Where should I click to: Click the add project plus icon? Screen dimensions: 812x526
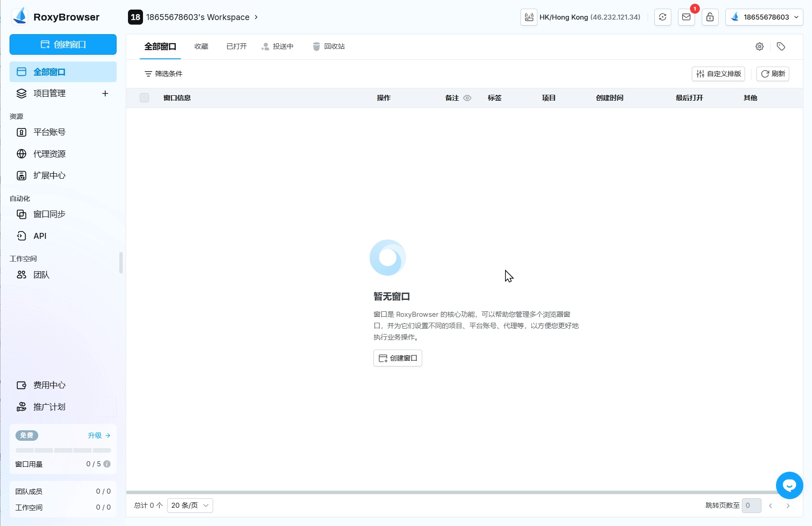[x=105, y=93]
